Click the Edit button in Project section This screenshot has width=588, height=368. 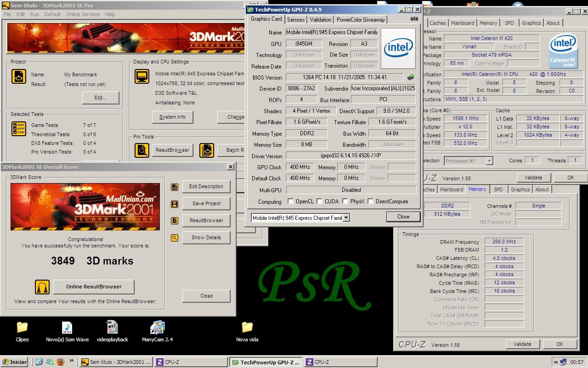tap(101, 98)
